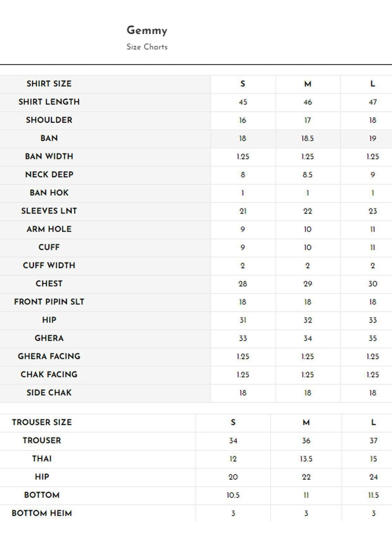Select the NECK DEEP row label
This screenshot has width=392, height=546.
tap(49, 174)
